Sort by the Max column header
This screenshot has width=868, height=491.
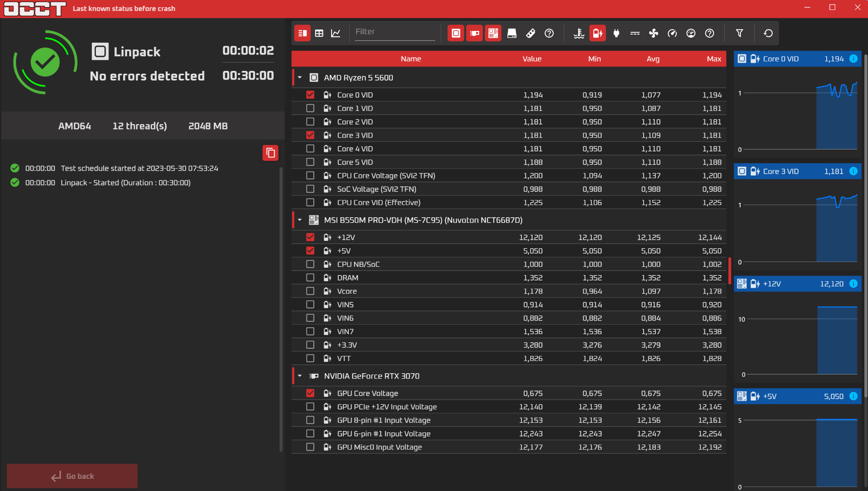[714, 59]
